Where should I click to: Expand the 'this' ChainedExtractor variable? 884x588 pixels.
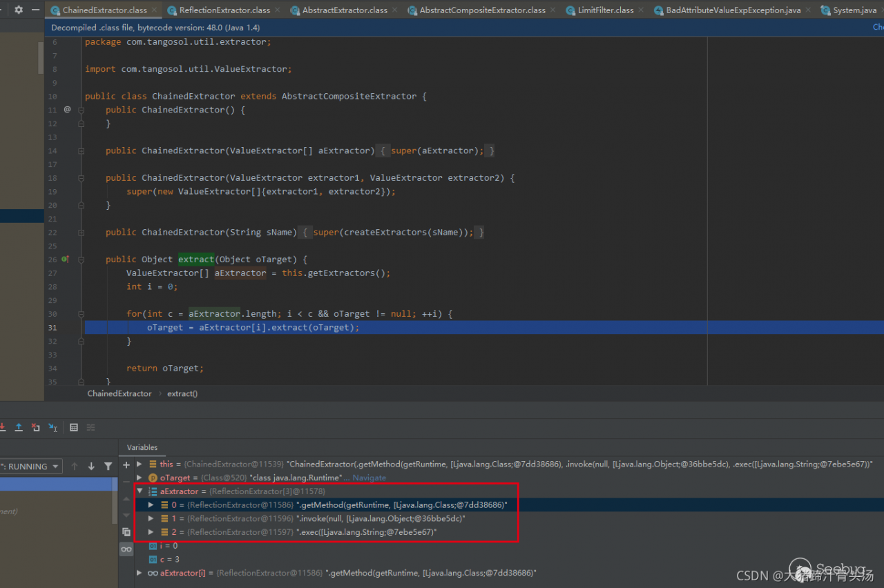click(x=140, y=464)
